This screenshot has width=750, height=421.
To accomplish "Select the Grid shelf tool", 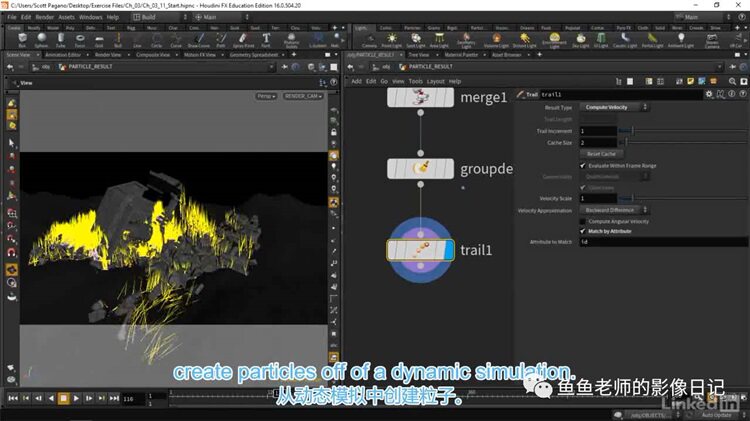I will click(99, 40).
